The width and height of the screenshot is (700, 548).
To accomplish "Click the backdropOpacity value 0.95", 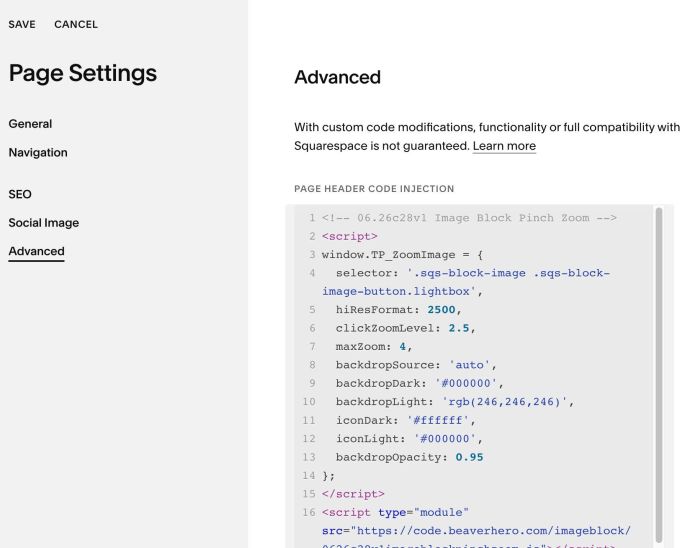I will coord(469,457).
